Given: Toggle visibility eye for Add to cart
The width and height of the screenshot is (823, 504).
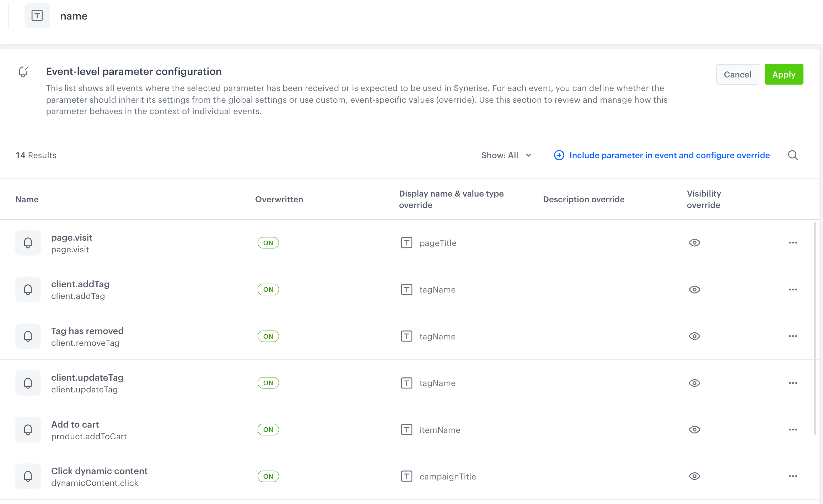Looking at the screenshot, I should point(694,430).
